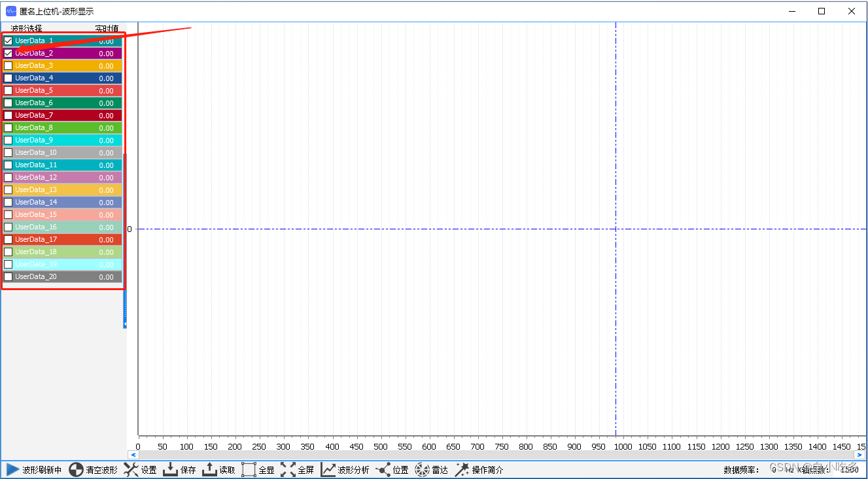Minimize the waveform display window

tap(792, 11)
